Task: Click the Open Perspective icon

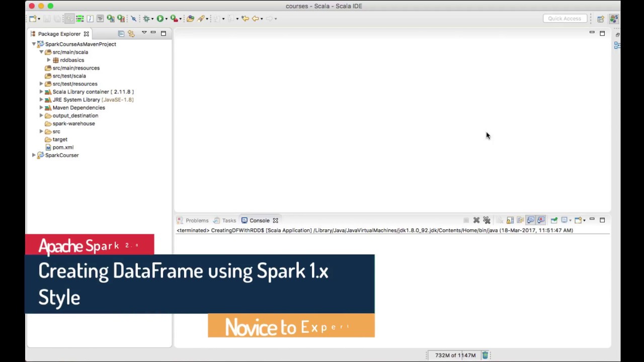Action: pos(601,19)
